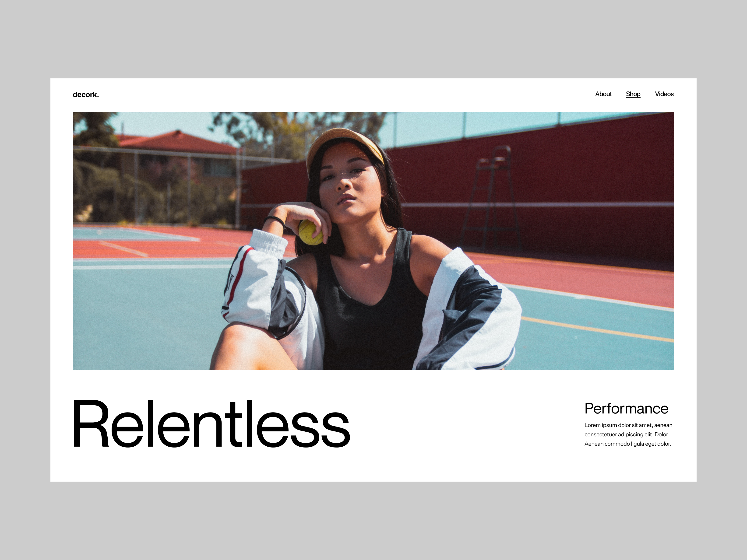Click the yellow tennis ball in photo

tap(310, 232)
